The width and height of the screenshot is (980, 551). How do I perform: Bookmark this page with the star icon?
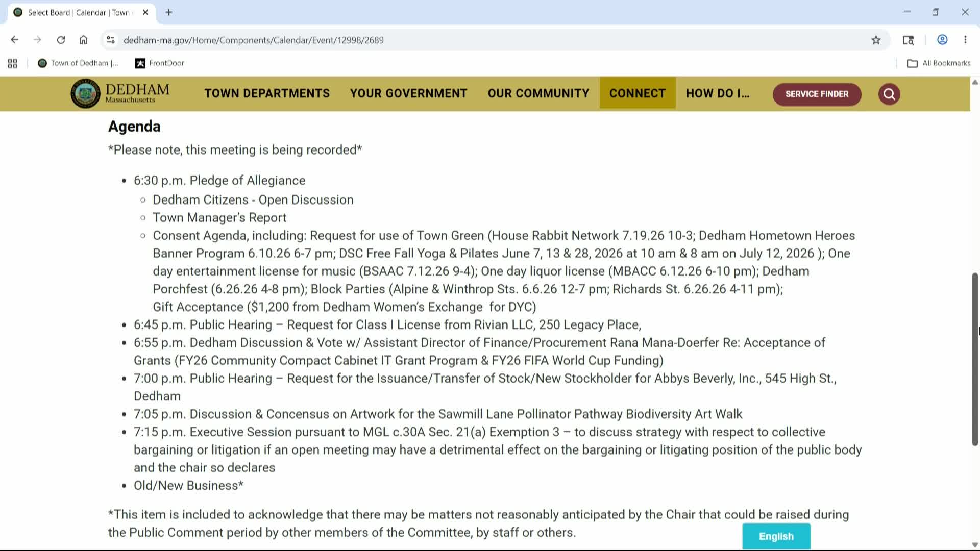(x=876, y=40)
